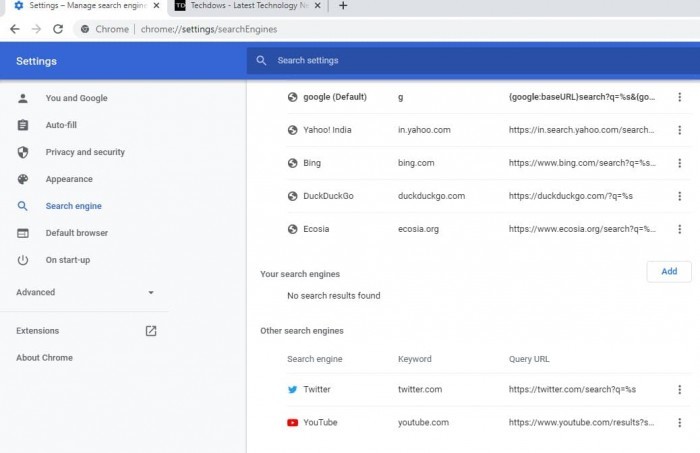The width and height of the screenshot is (700, 453).
Task: Click the Query URL column header
Action: [529, 359]
